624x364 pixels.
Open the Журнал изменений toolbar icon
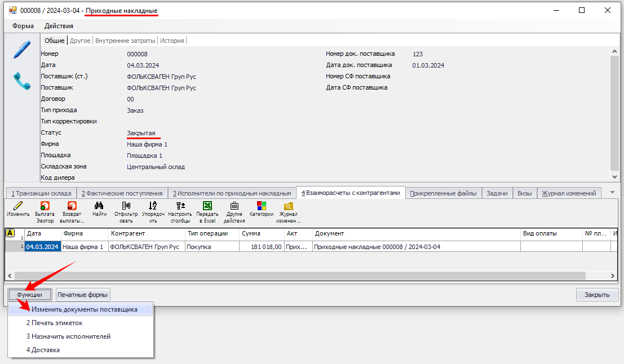tap(288, 207)
